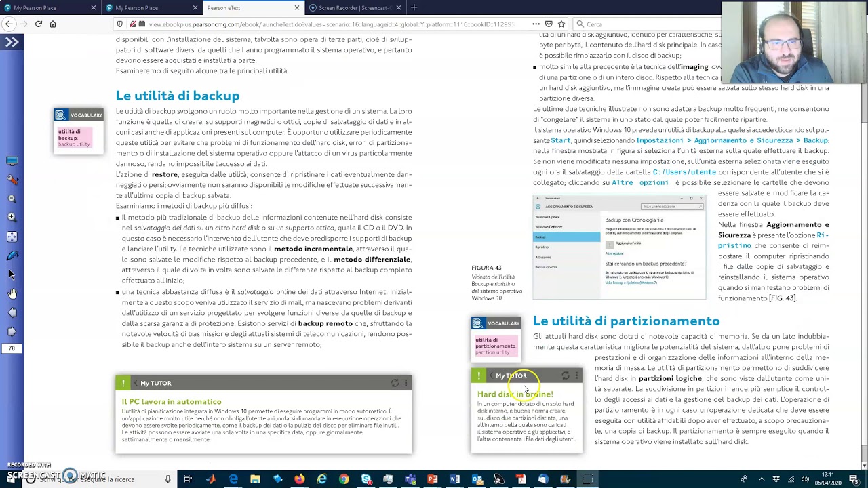Click the monitor display icon in sidebar
Screen dimensions: 868x488
12,161
